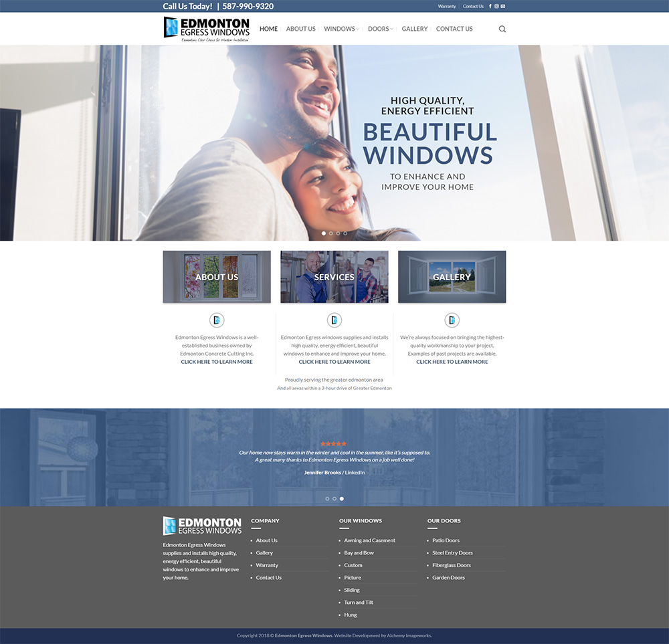The height and width of the screenshot is (644, 669).
Task: Open Custom windows footer link
Action: click(353, 565)
